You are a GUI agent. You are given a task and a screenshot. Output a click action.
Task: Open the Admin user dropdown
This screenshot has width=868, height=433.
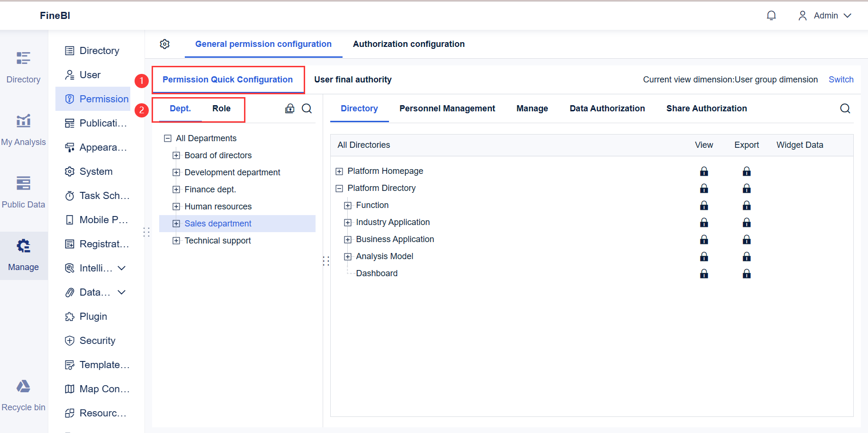(x=825, y=16)
